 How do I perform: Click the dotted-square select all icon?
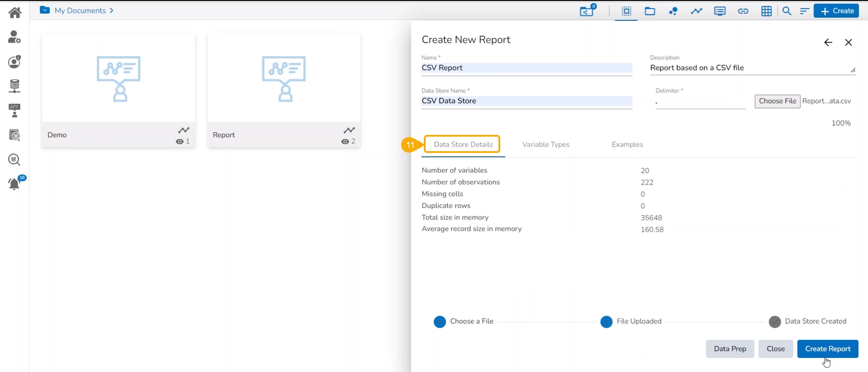pos(626,11)
